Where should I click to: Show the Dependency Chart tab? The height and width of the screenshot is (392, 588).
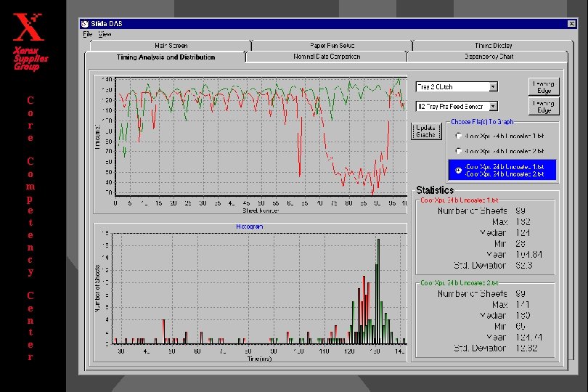click(489, 57)
